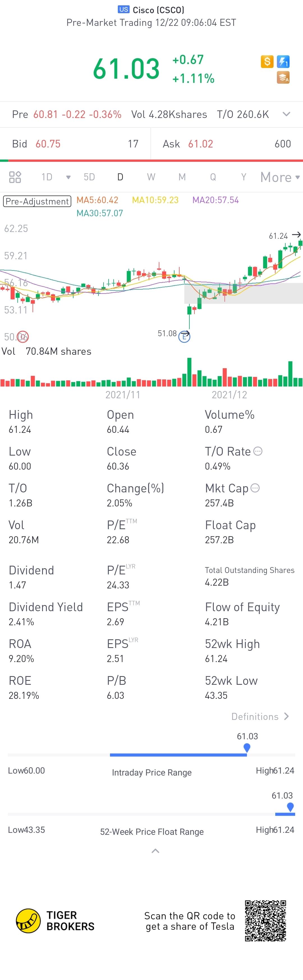Image resolution: width=303 pixels, height=980 pixels.
Task: Open the chart layout grid icon
Action: [15, 177]
